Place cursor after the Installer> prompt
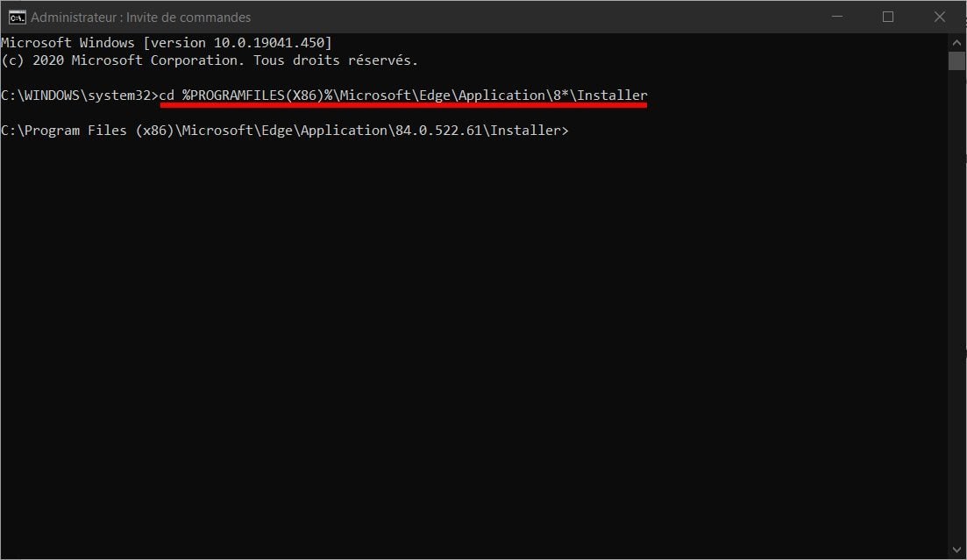This screenshot has height=560, width=967. click(x=573, y=130)
